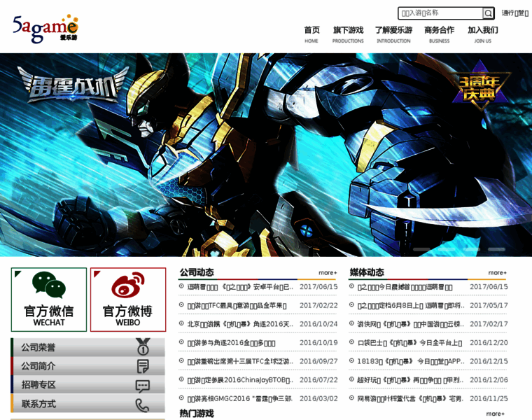Open the 官方微博 WEIBO card
532x420 pixels.
(x=128, y=300)
